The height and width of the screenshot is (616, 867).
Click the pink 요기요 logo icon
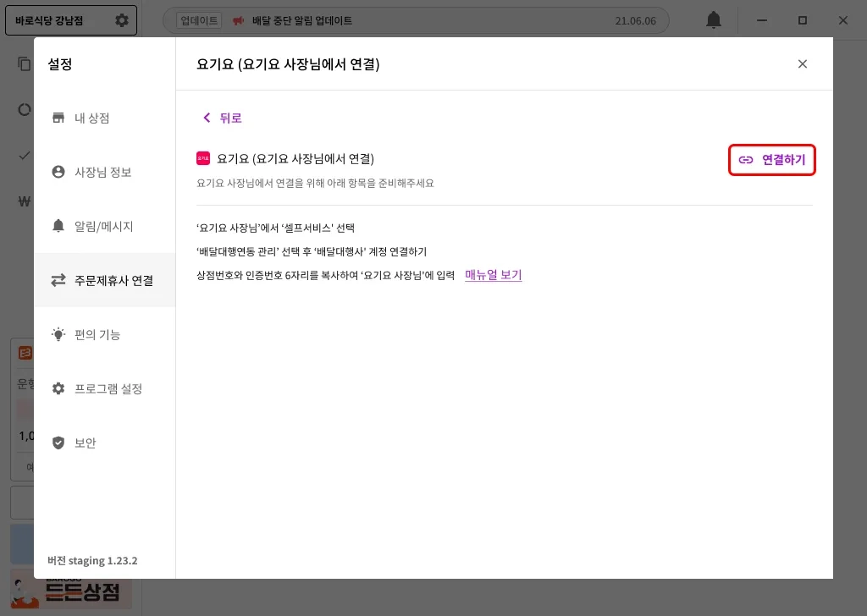coord(203,158)
